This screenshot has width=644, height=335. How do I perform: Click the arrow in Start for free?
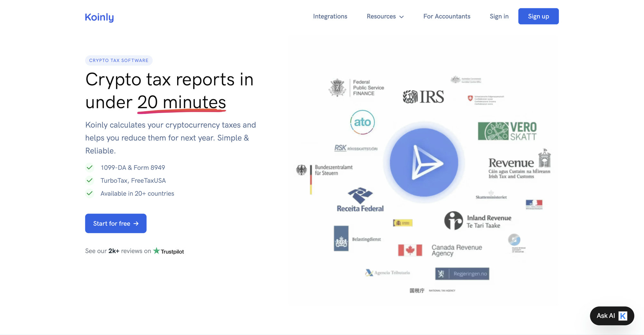[136, 224]
